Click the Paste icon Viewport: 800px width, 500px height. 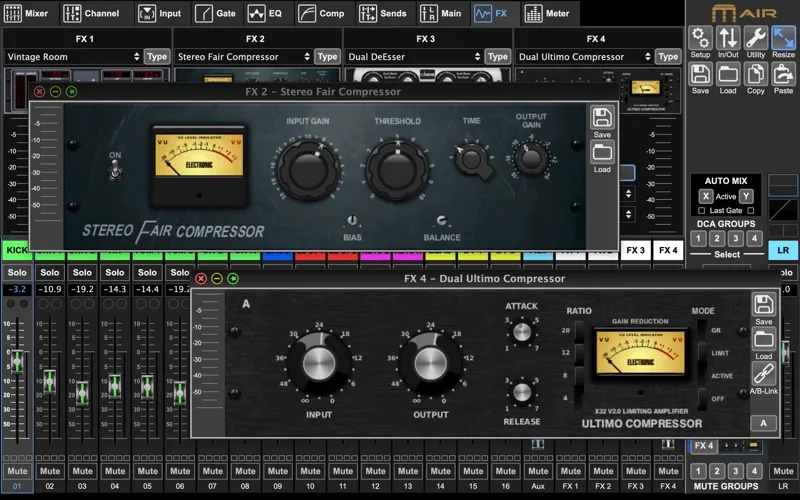coord(783,74)
